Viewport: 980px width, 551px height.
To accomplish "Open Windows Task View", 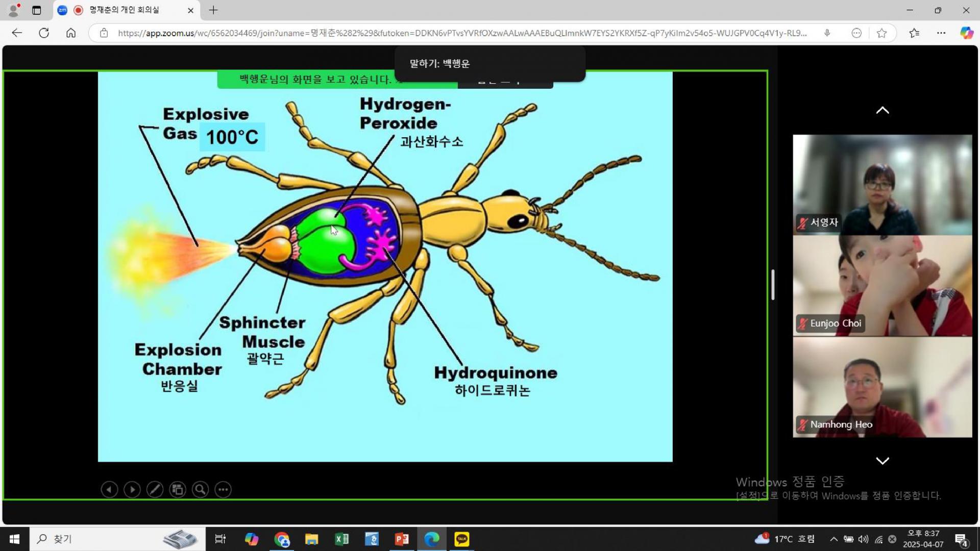I will [220, 539].
